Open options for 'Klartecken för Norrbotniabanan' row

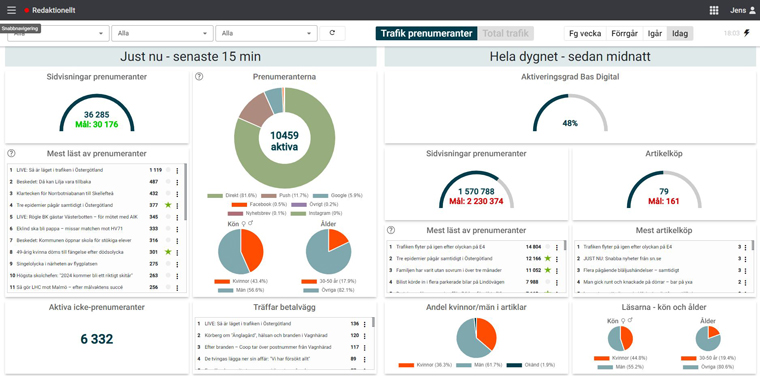(x=177, y=194)
